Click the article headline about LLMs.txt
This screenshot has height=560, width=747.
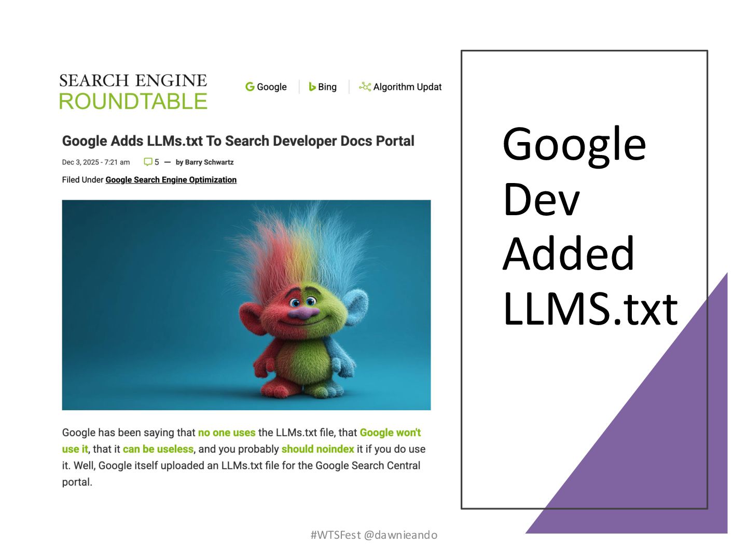click(238, 141)
